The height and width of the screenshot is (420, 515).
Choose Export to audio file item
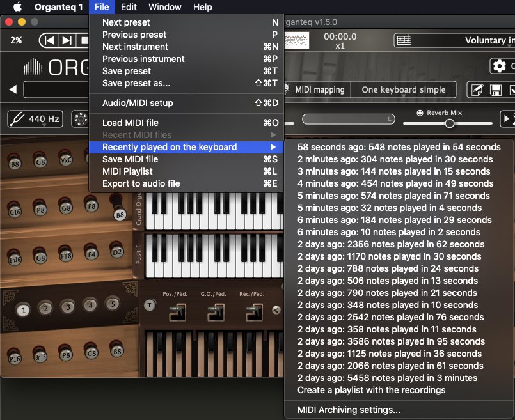click(x=187, y=183)
